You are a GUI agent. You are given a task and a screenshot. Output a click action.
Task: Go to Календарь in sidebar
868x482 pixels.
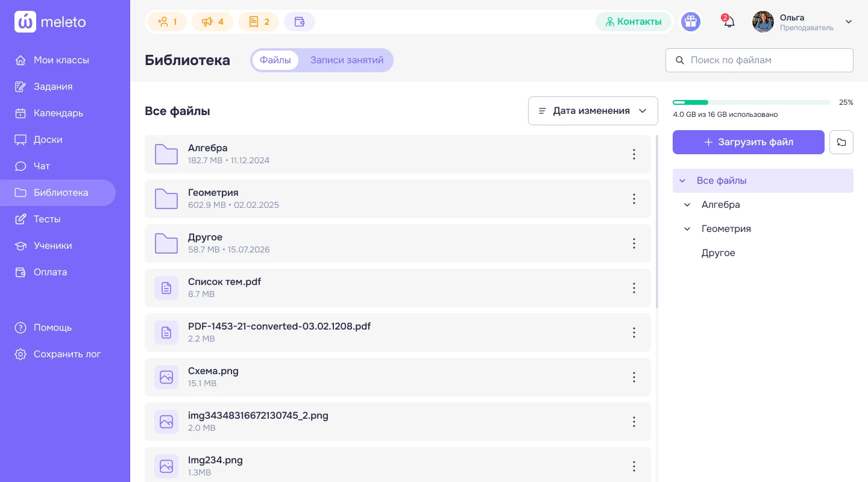pyautogui.click(x=58, y=113)
